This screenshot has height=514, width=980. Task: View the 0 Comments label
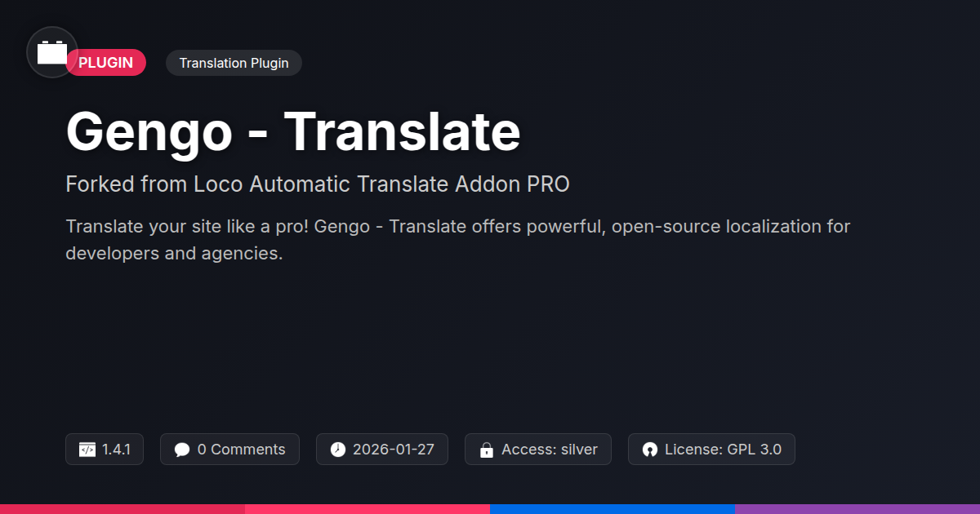click(x=242, y=450)
